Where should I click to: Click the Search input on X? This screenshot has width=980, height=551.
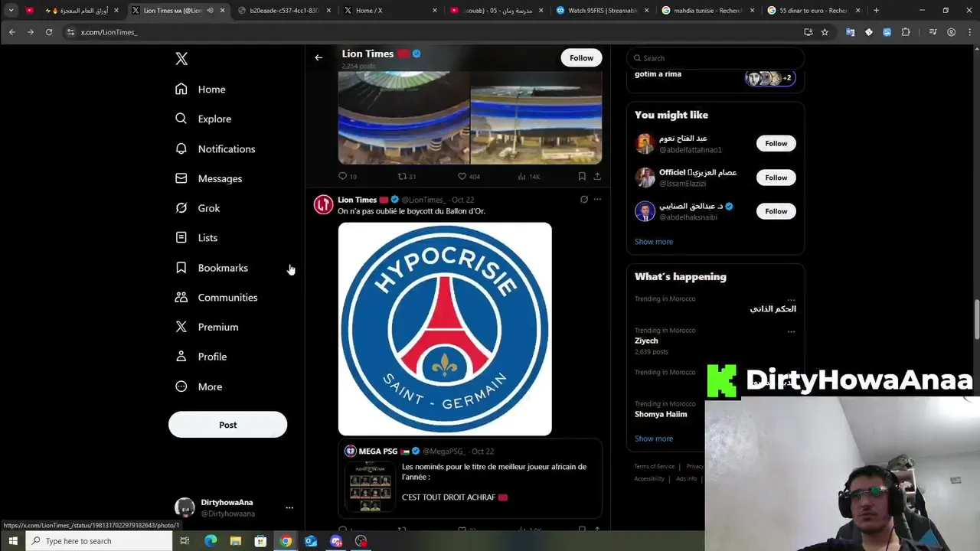coord(716,58)
